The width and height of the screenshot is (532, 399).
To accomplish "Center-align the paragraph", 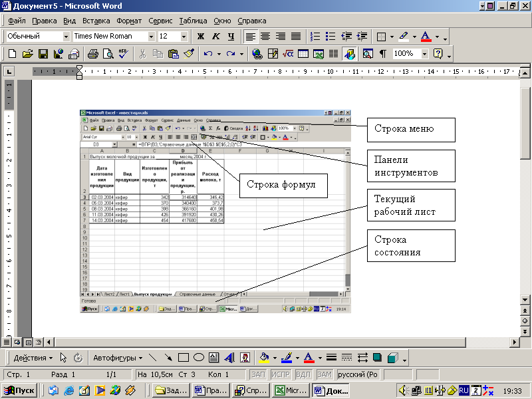I will coord(265,36).
